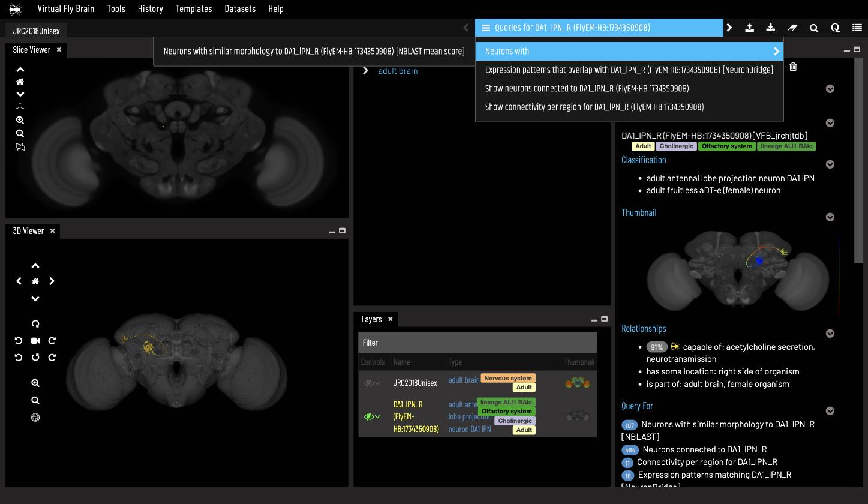The width and height of the screenshot is (868, 504).
Task: Zoom out within the Slice Viewer
Action: 20,134
